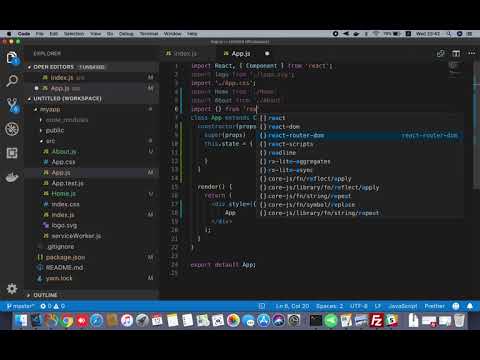
Task: Click Ln 6, Col 20 in status bar
Action: pyautogui.click(x=292, y=306)
